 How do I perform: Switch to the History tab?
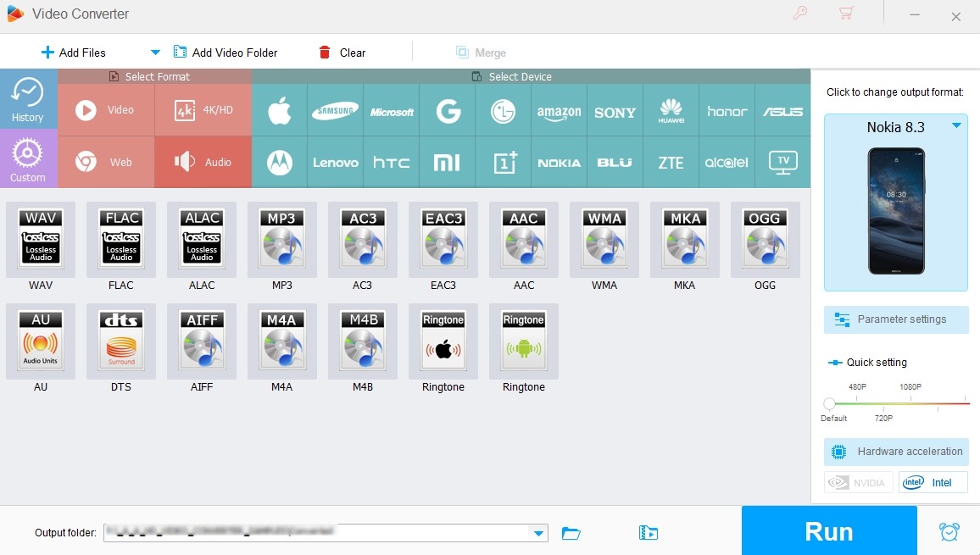[28, 99]
